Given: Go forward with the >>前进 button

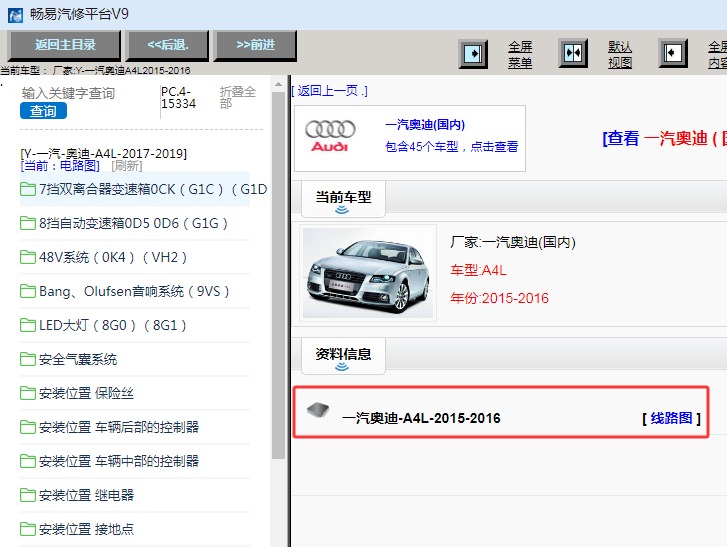Looking at the screenshot, I should [x=255, y=45].
